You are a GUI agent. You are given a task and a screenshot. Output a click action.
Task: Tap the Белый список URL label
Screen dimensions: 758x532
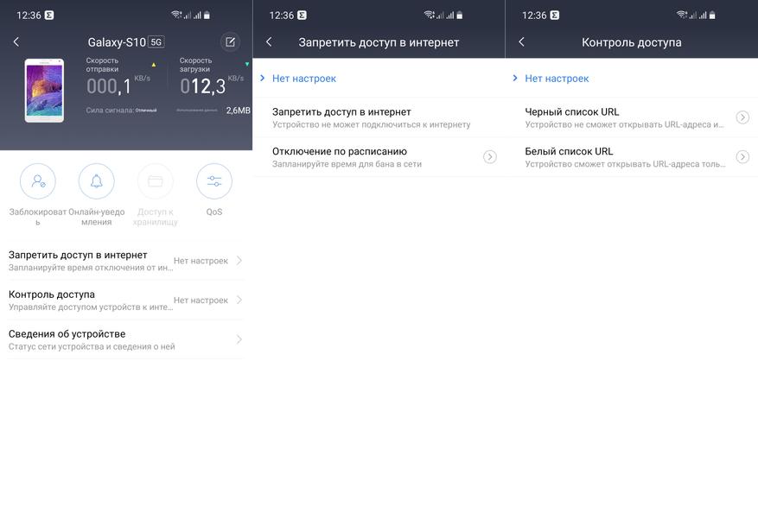(x=569, y=151)
